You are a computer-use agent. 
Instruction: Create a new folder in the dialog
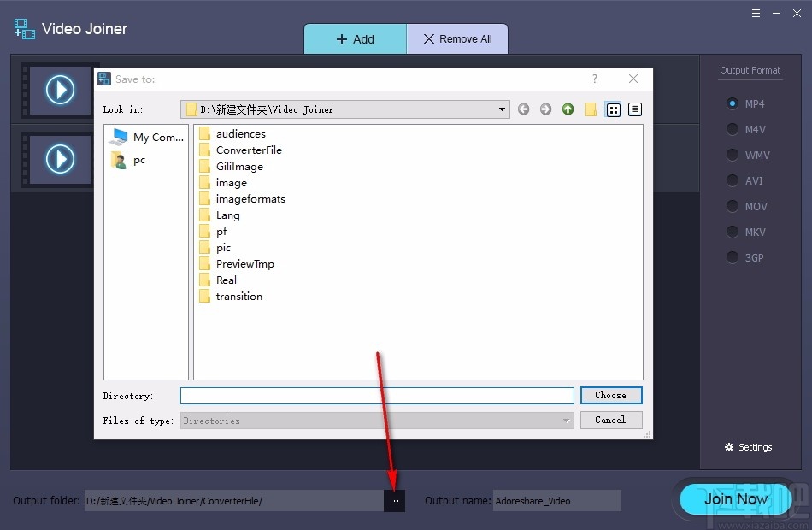pos(591,109)
